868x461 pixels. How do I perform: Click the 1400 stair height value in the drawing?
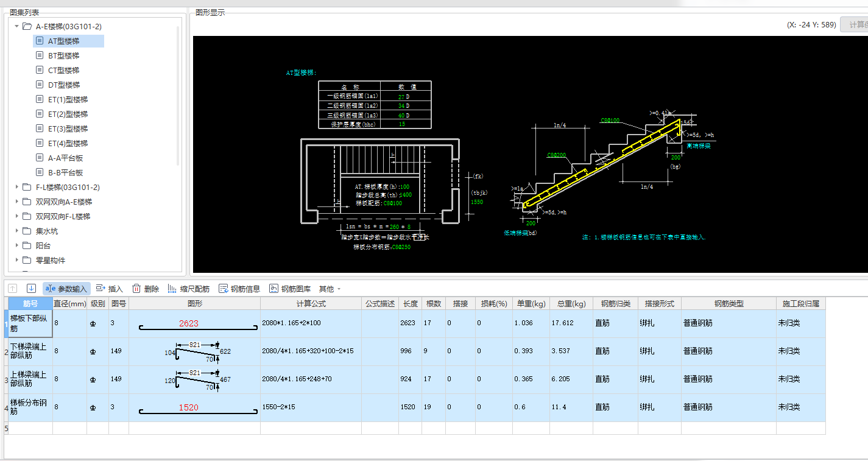[x=406, y=195]
